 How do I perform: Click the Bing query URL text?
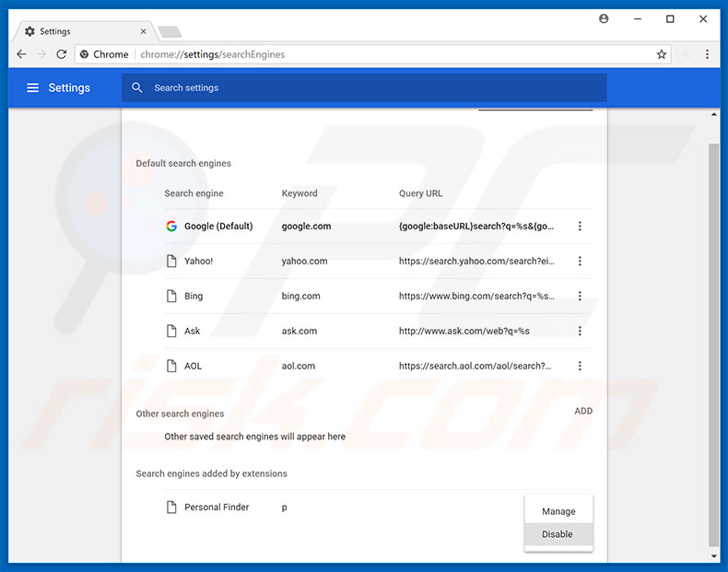pos(476,296)
